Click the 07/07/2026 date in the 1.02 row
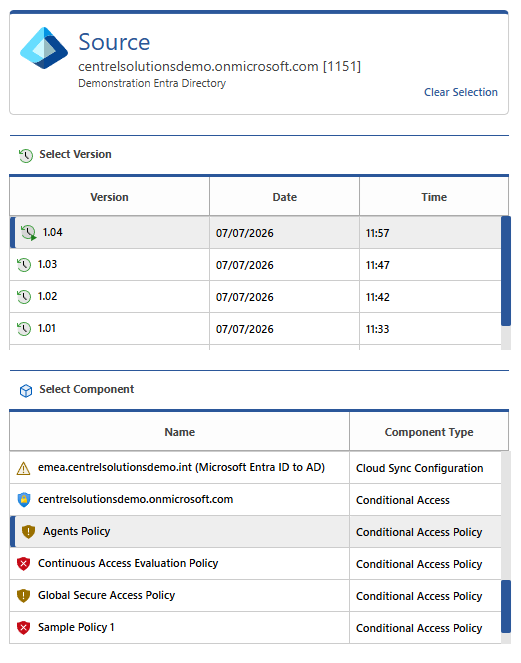The width and height of the screenshot is (521, 663). pos(245,297)
